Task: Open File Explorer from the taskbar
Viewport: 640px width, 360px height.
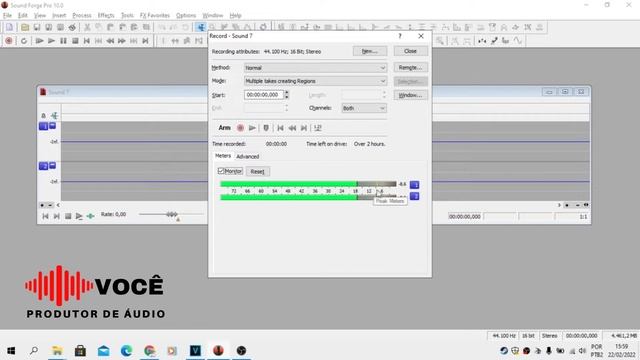Action: click(x=57, y=351)
